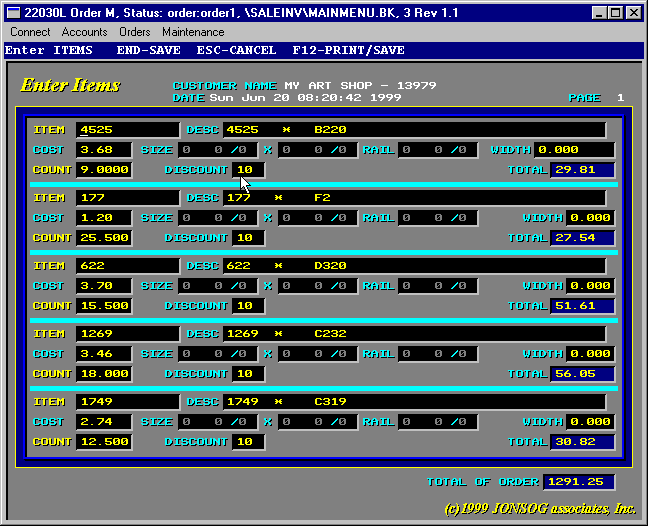
Task: Click the DESC field for item 4525
Action: (415, 130)
